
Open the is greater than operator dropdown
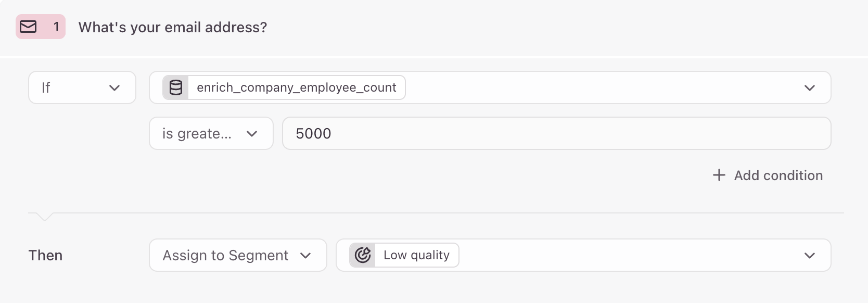pyautogui.click(x=211, y=133)
